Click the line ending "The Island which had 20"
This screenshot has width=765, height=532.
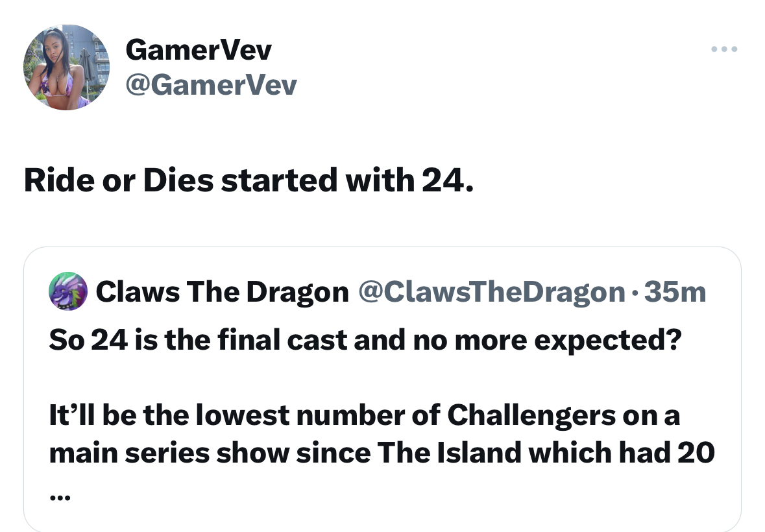(x=382, y=453)
